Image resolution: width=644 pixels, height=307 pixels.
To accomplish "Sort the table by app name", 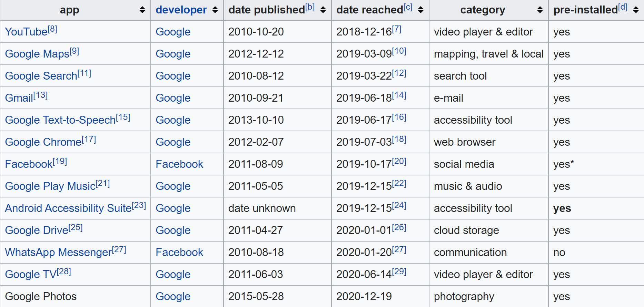I will (x=142, y=10).
